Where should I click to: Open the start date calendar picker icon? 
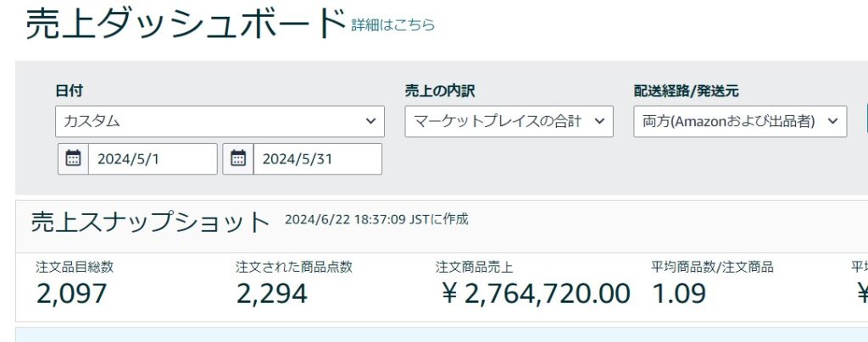tap(74, 158)
